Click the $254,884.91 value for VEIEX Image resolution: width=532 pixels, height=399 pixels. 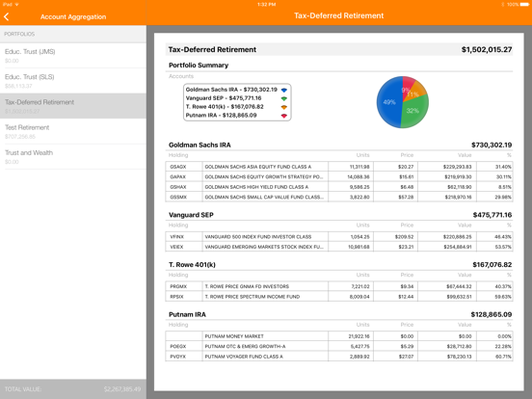pos(457,247)
